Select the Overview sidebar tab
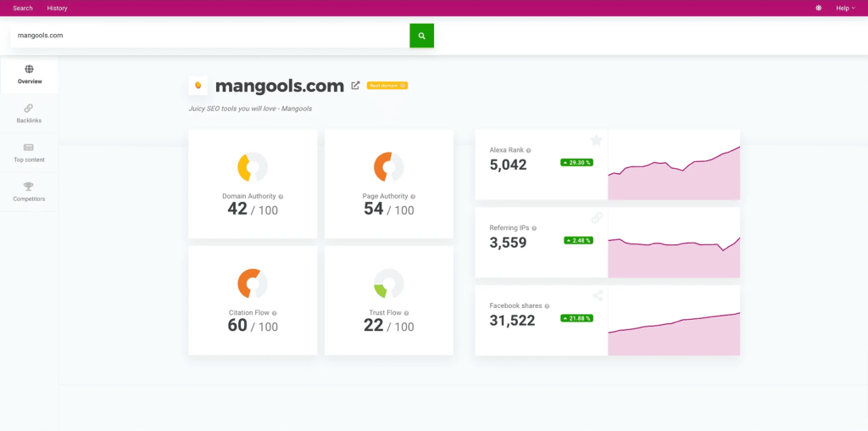This screenshot has height=431, width=868. tap(30, 75)
